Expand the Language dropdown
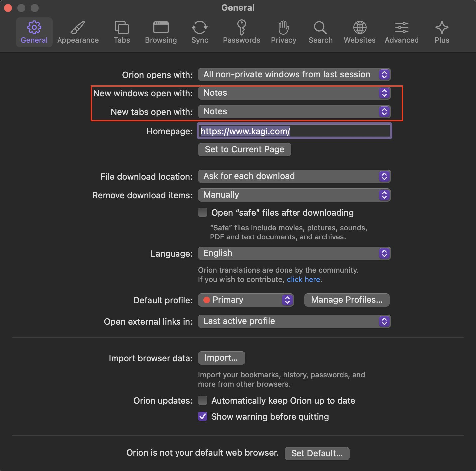 tap(294, 253)
